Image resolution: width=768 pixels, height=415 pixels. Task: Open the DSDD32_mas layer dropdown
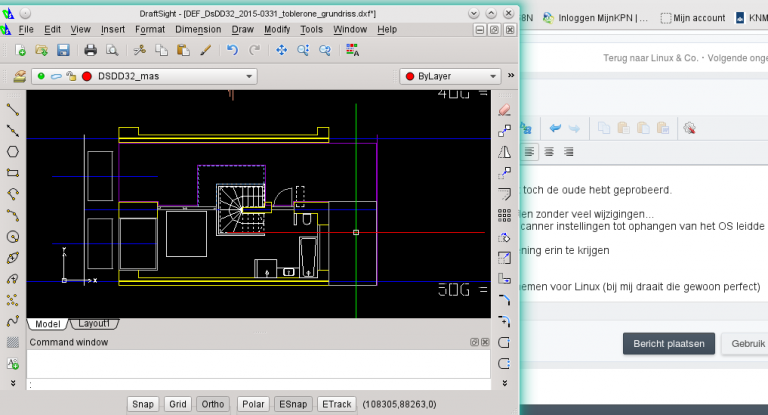[x=145, y=76]
